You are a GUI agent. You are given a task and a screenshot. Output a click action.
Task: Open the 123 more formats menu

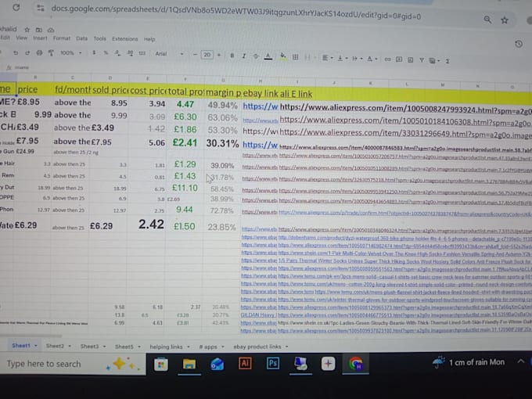142,53
